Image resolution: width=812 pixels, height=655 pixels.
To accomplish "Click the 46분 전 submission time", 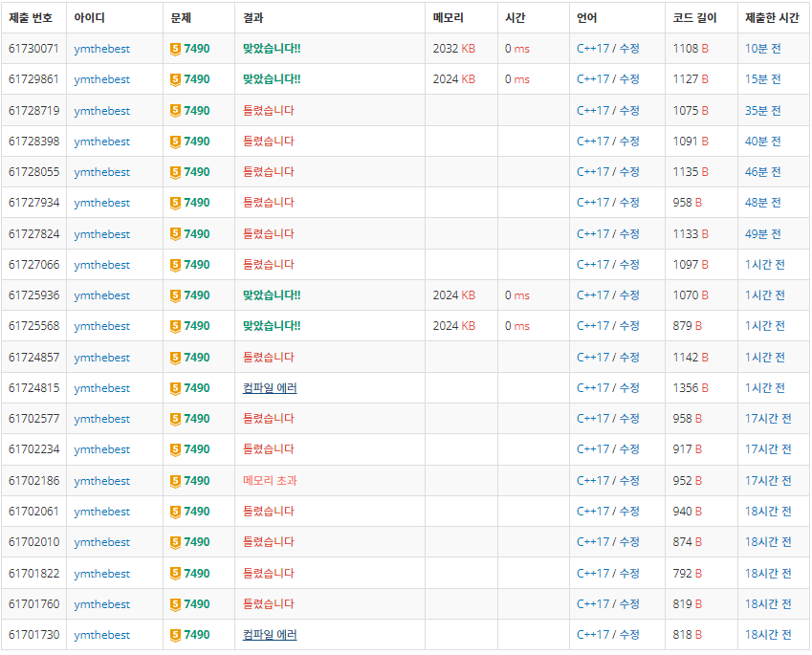I will 762,172.
